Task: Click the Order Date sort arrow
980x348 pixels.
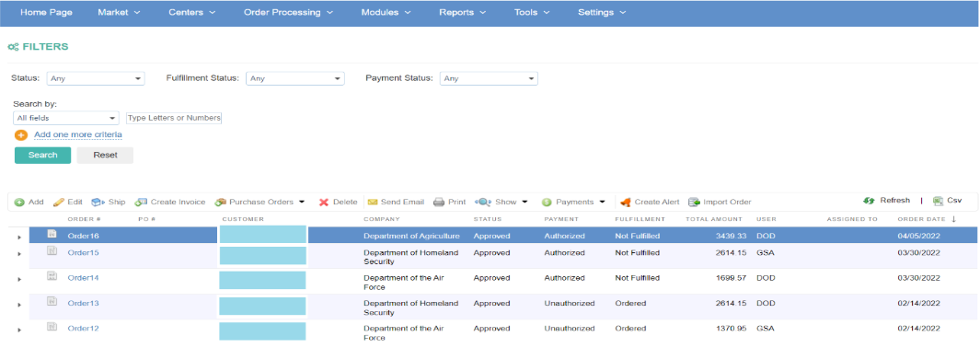Action: tap(953, 219)
